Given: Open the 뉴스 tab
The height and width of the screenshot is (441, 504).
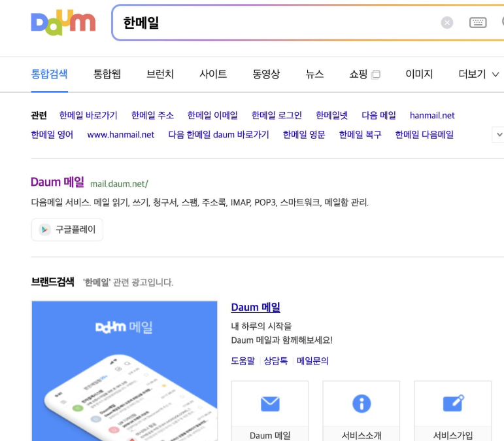Looking at the screenshot, I should pyautogui.click(x=314, y=75).
